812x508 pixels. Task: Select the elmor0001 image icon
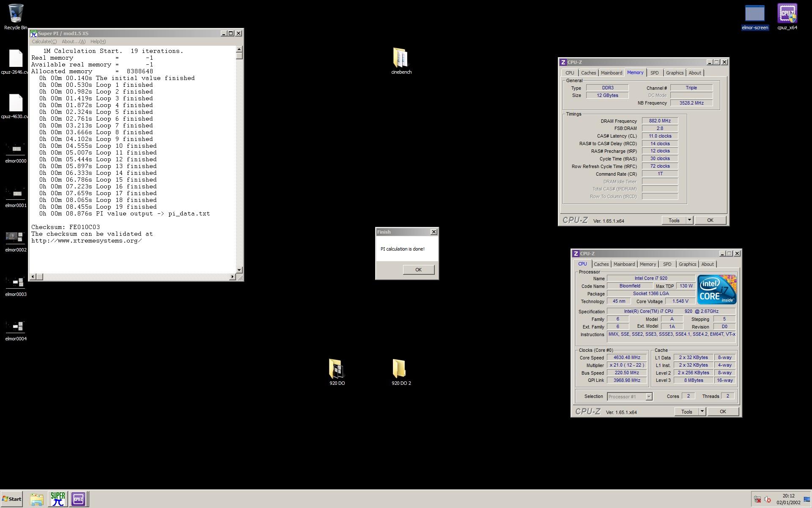[16, 196]
